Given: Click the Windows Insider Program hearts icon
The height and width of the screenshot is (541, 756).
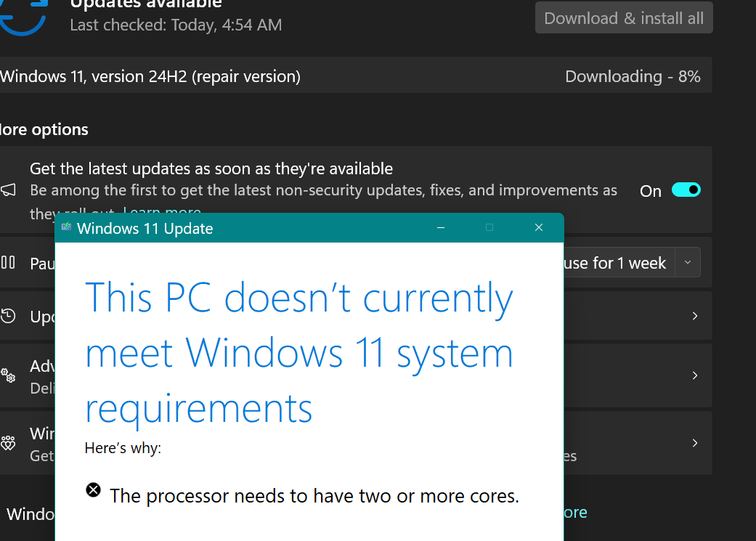Looking at the screenshot, I should point(8,443).
